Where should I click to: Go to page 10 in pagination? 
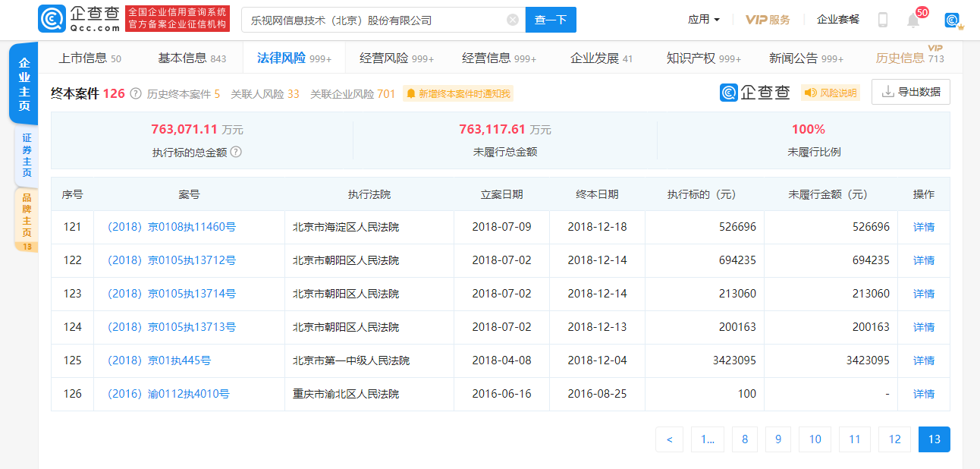pyautogui.click(x=815, y=439)
